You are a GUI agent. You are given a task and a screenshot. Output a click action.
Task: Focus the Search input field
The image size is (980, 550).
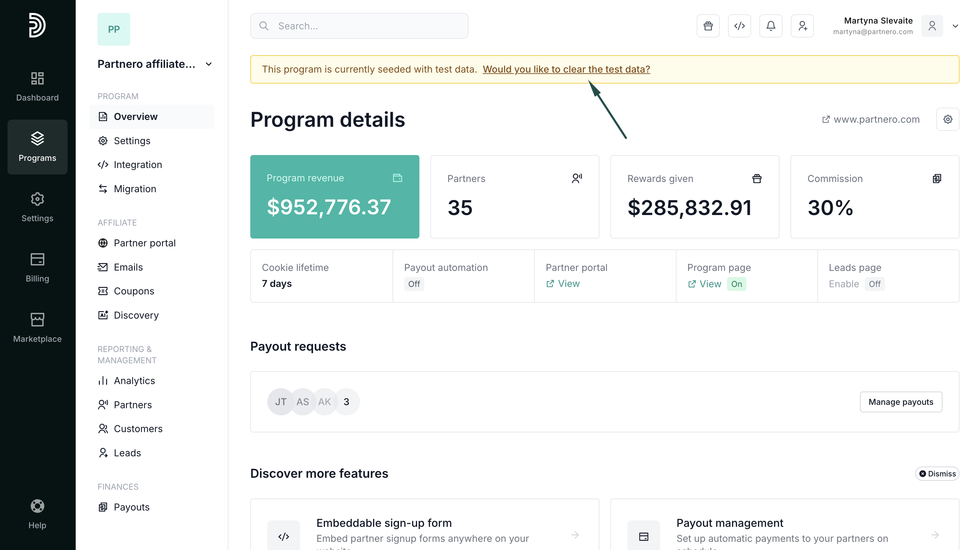tap(359, 26)
